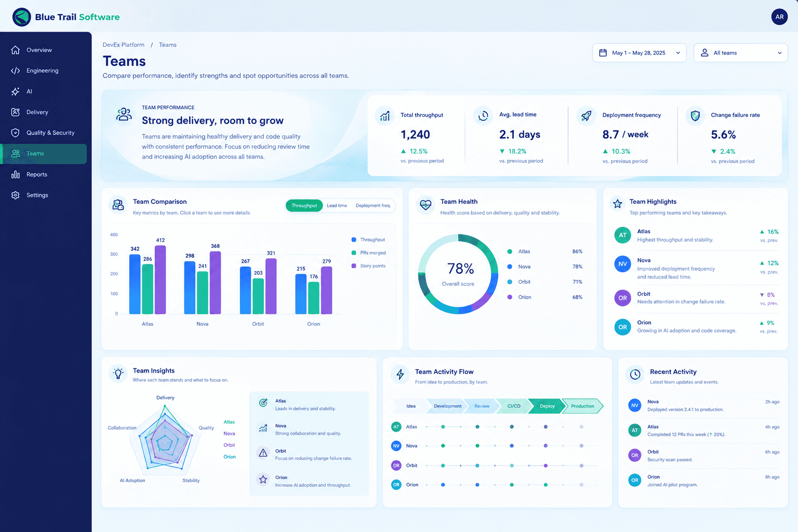Go to DevEx Platform breadcrumb link

(x=124, y=45)
